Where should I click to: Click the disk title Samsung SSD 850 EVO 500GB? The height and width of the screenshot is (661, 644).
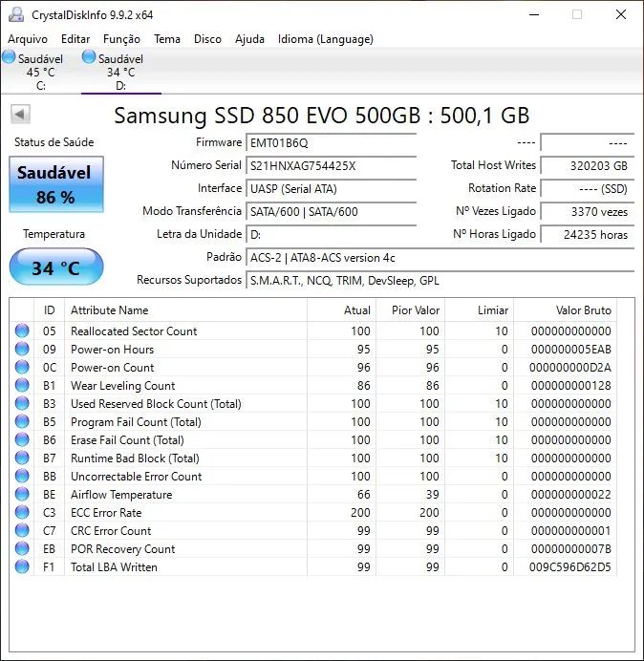click(x=268, y=115)
